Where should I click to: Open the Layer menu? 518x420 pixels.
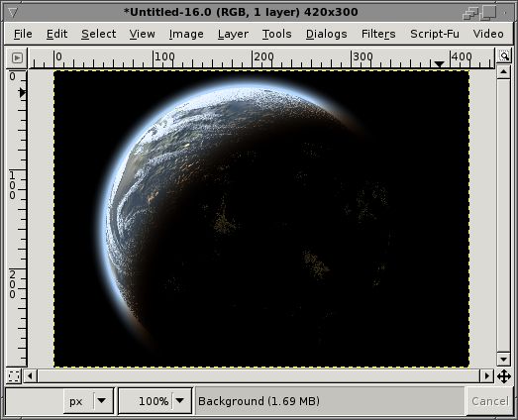pyautogui.click(x=233, y=34)
